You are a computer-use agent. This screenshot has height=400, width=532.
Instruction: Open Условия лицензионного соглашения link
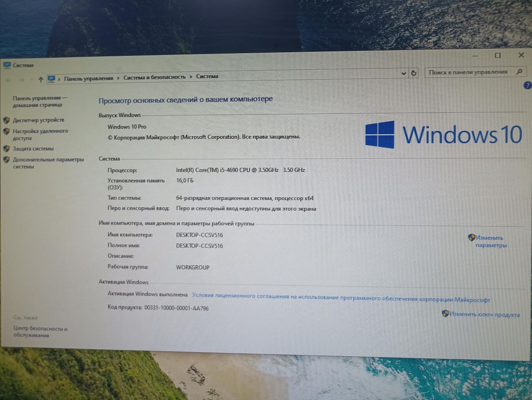point(341,298)
